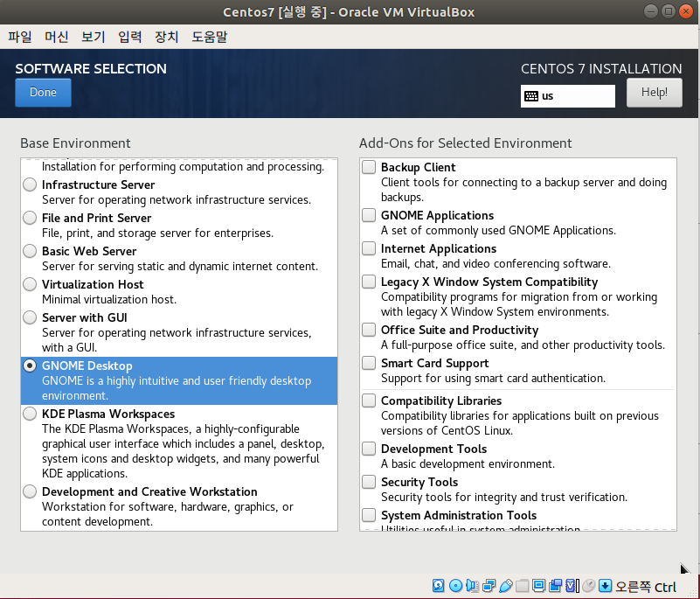The height and width of the screenshot is (599, 700).
Task: Open the 도움말 menu
Action: point(210,37)
